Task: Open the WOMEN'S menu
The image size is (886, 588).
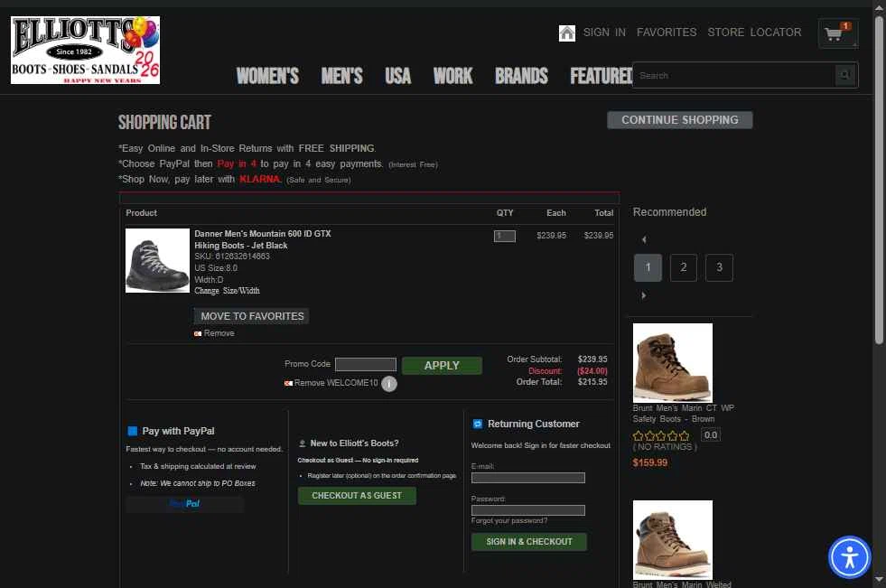Action: click(267, 76)
